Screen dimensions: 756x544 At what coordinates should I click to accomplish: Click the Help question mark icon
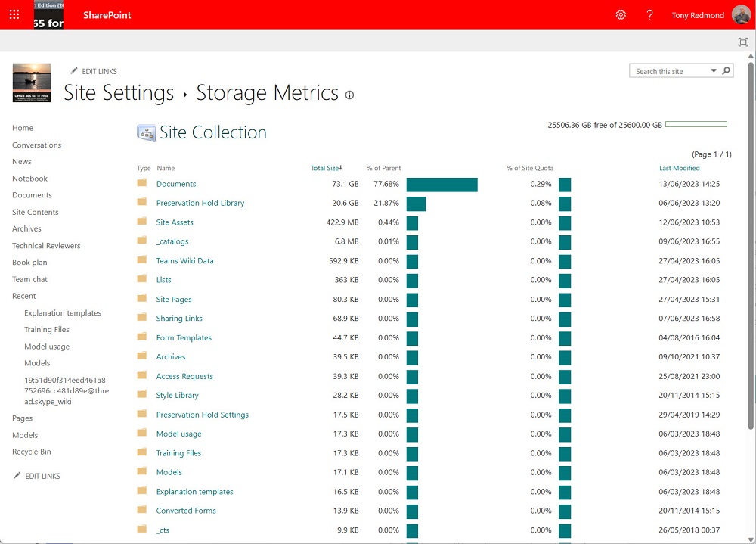[x=649, y=15]
